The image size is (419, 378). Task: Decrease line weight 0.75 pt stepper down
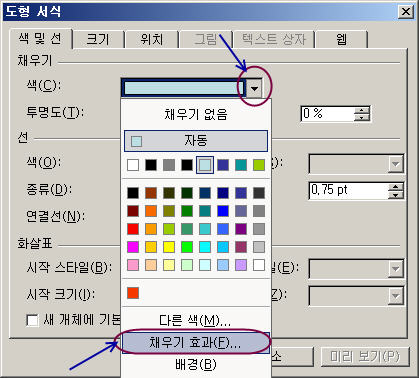click(x=396, y=195)
